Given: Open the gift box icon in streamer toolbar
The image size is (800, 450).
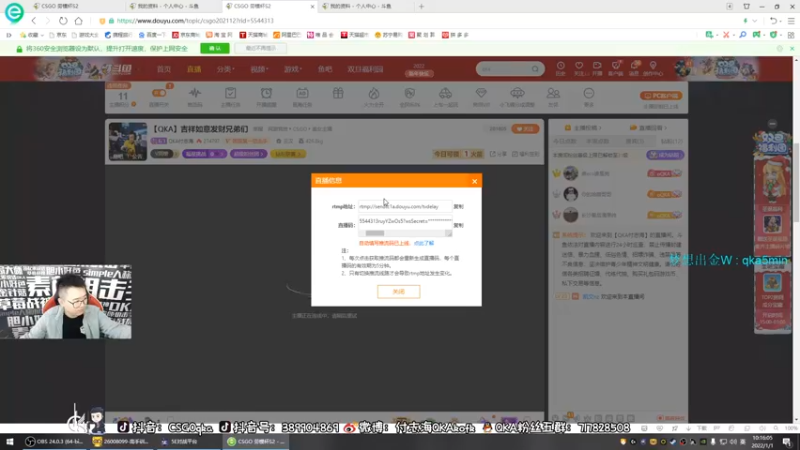Looking at the screenshot, I should (338, 93).
